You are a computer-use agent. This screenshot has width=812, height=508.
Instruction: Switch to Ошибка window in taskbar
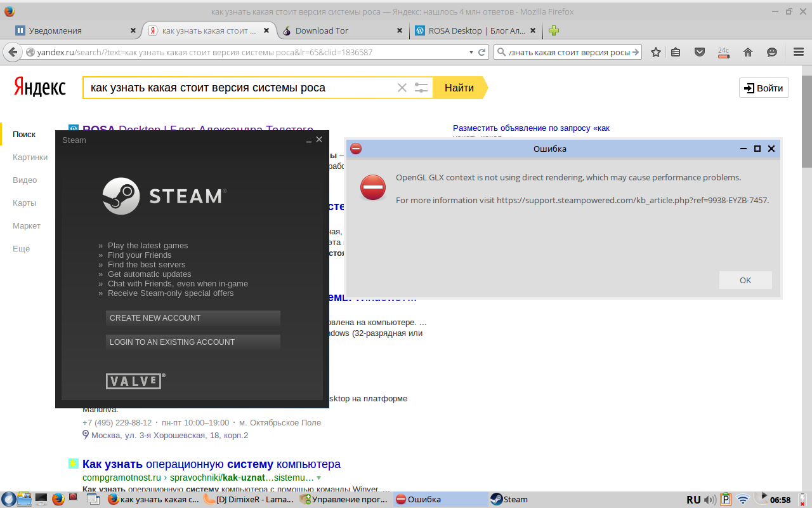point(440,499)
